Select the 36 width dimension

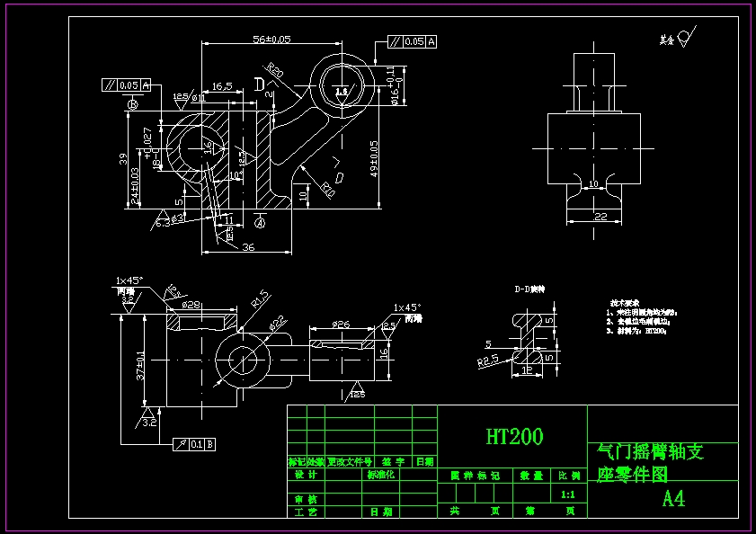coord(248,247)
